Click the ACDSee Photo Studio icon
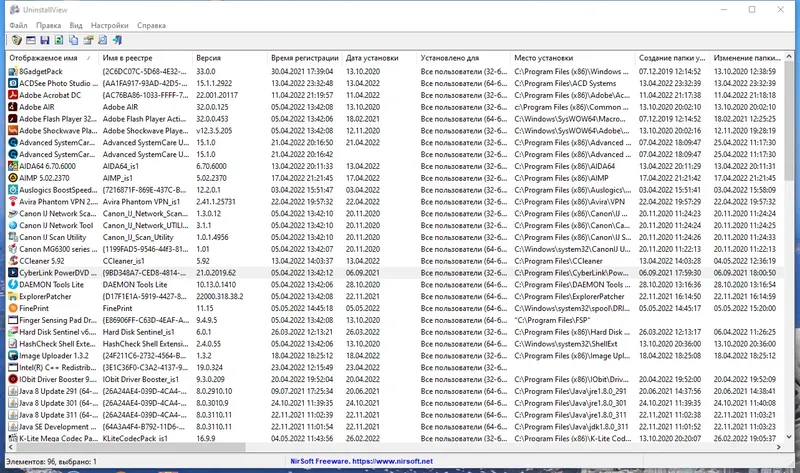800x473 pixels. [x=13, y=83]
